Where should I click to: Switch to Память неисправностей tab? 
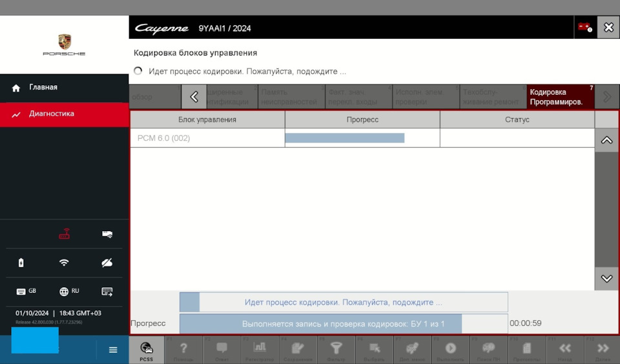(x=291, y=97)
